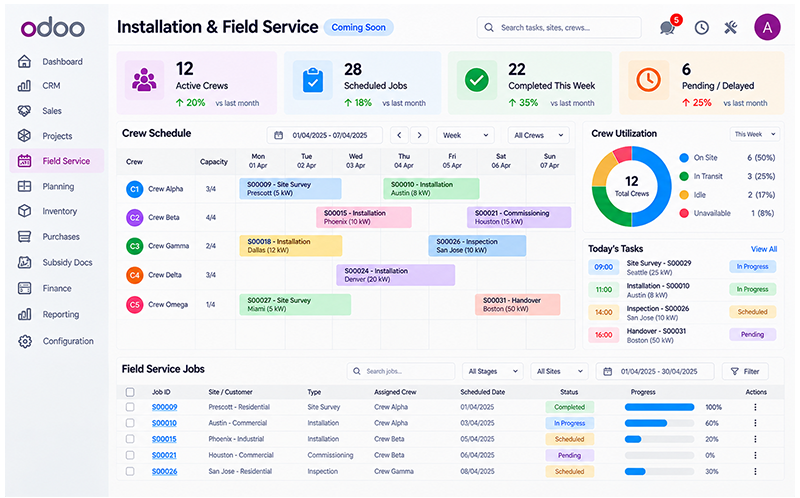
Task: Click the Search tasks, sites, crews field
Action: coord(559,28)
